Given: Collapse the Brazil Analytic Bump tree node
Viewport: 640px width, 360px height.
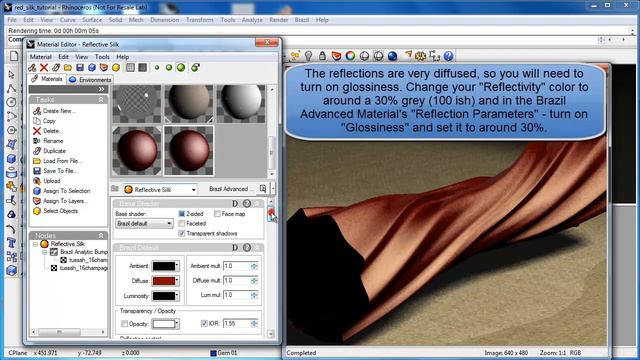Looking at the screenshot, I should pyautogui.click(x=45, y=252).
